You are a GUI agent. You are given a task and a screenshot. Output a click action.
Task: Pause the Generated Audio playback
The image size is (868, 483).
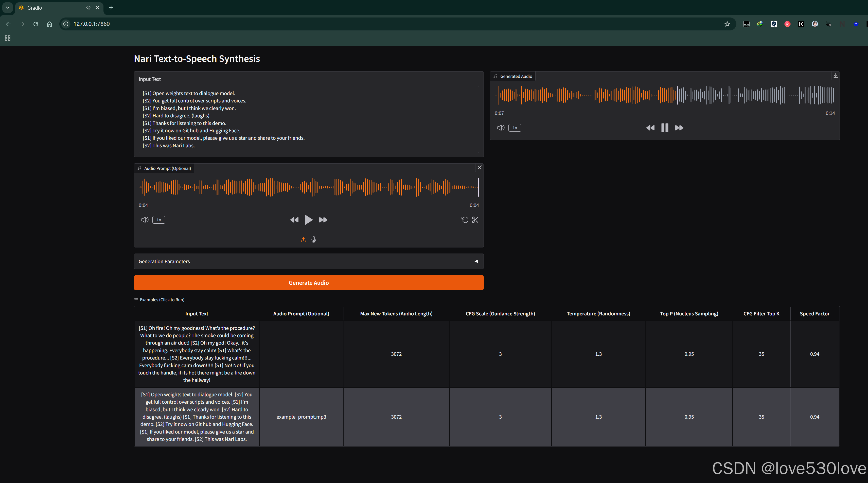[664, 128]
